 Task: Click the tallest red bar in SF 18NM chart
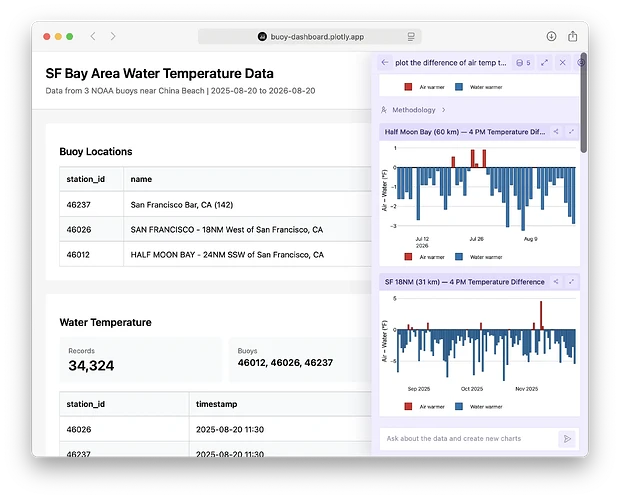pyautogui.click(x=541, y=315)
